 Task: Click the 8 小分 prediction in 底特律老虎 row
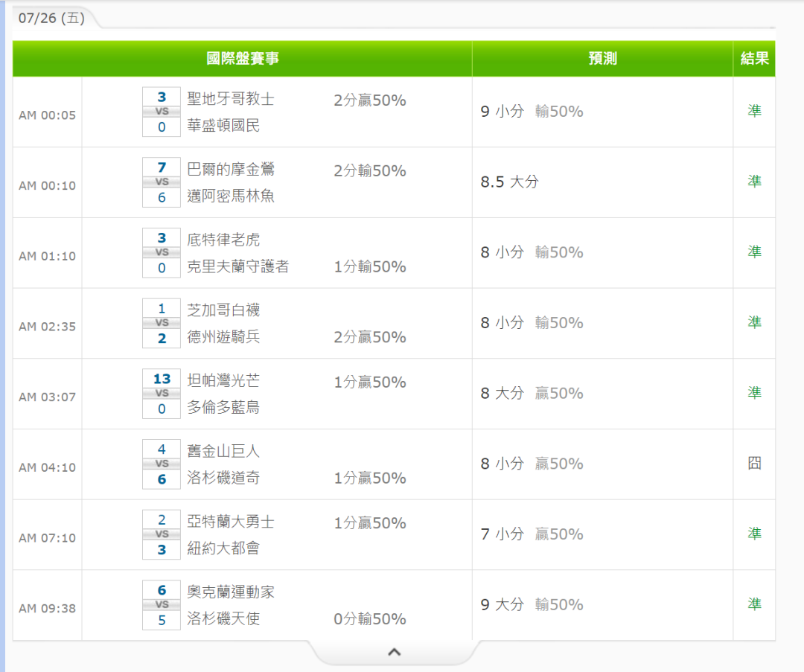[x=502, y=252]
